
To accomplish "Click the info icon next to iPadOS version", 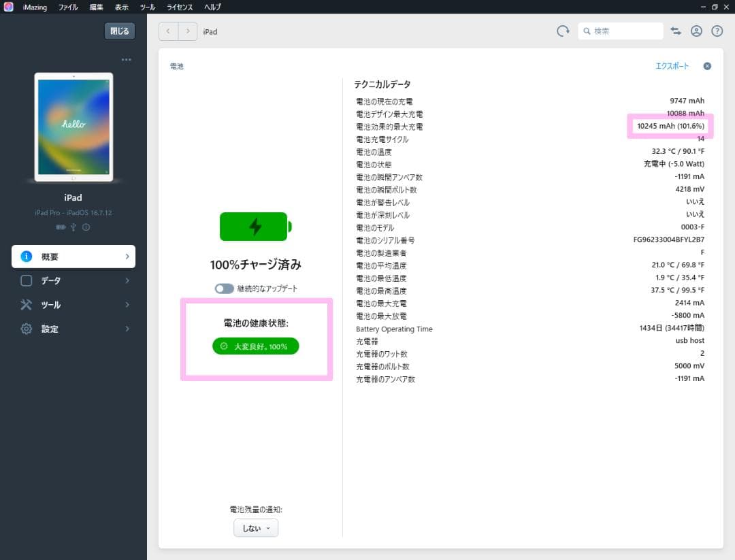I will (x=85, y=227).
